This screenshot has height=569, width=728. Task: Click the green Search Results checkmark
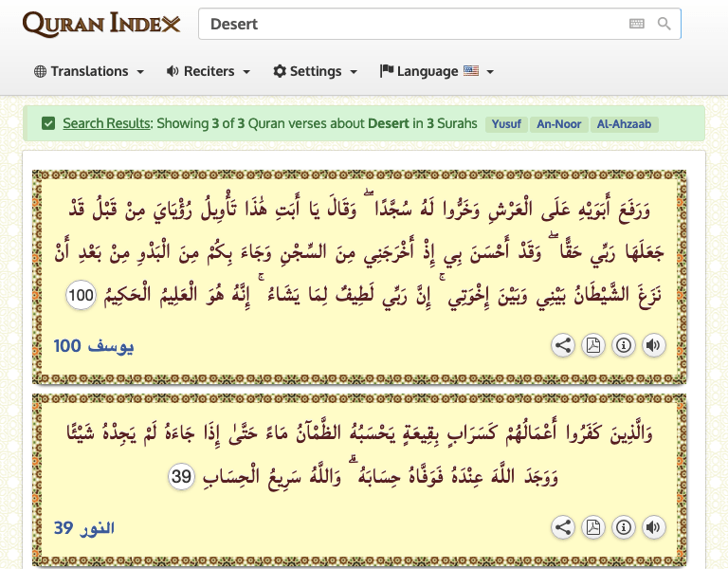coord(48,123)
